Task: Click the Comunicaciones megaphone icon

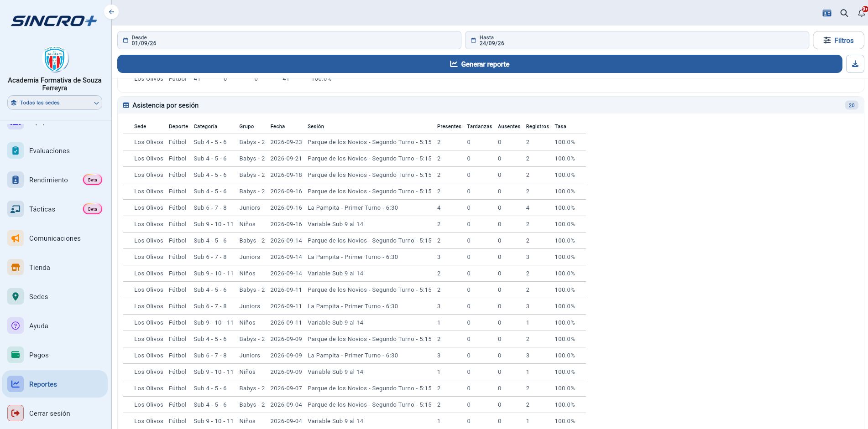Action: [16, 238]
